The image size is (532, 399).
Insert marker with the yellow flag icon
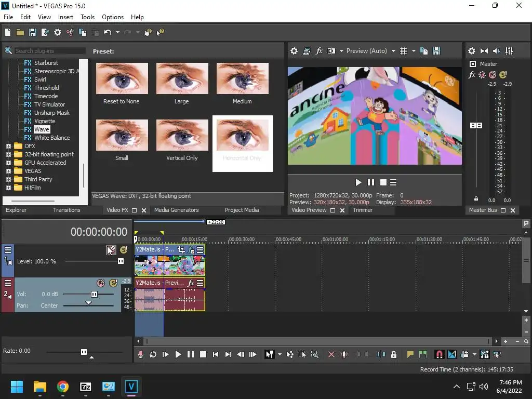coord(410,354)
